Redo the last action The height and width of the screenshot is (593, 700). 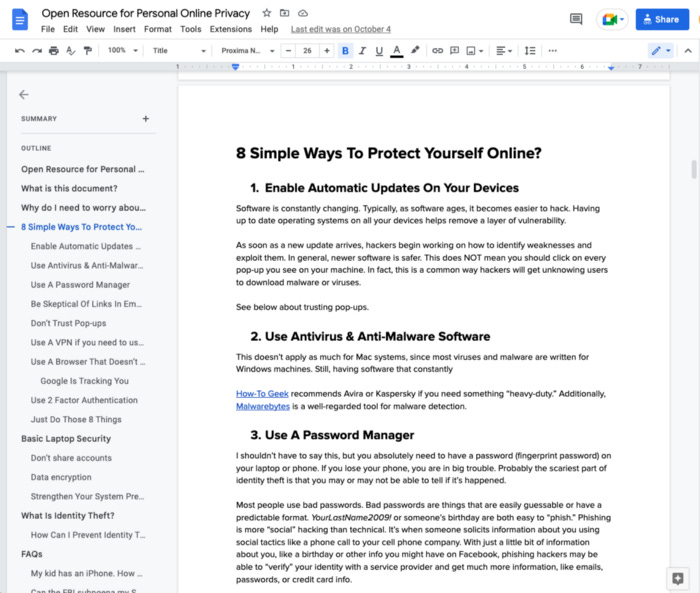(37, 51)
